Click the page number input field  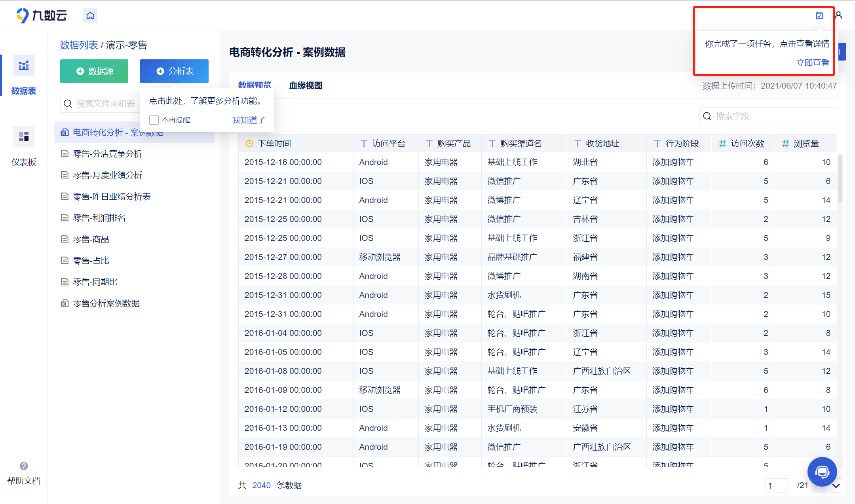coord(777,485)
